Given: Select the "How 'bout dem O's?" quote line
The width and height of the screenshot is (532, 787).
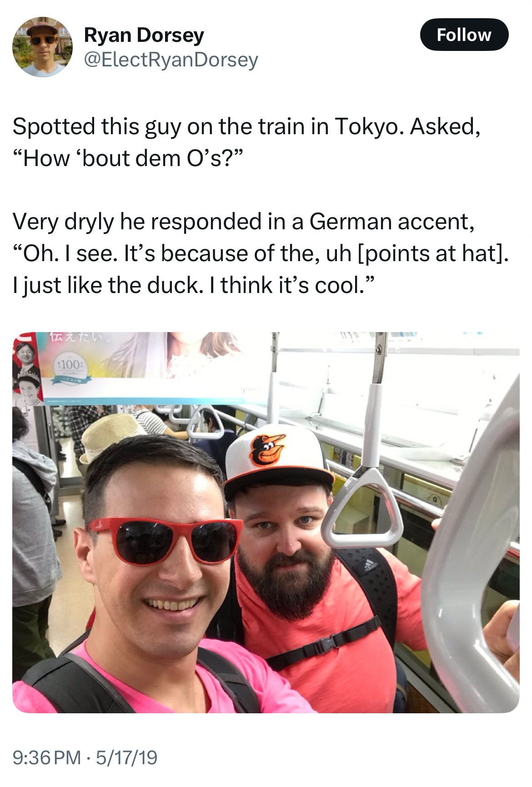Looking at the screenshot, I should tap(129, 158).
